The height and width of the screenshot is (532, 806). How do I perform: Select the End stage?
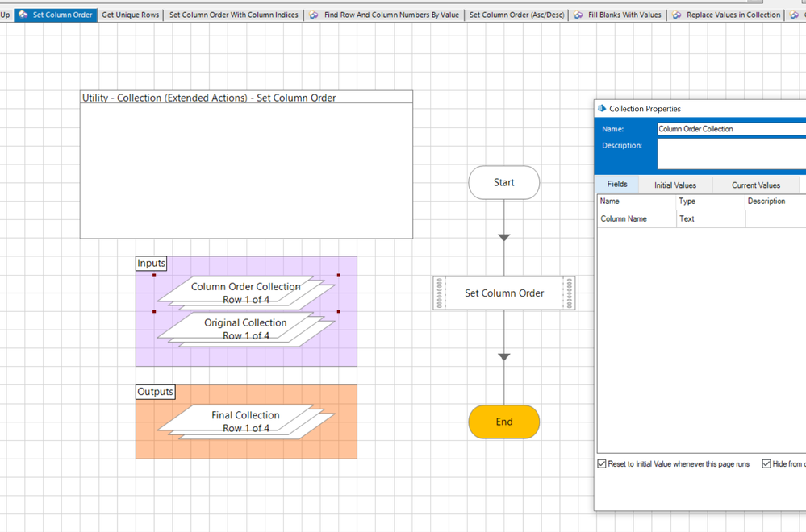pos(503,422)
